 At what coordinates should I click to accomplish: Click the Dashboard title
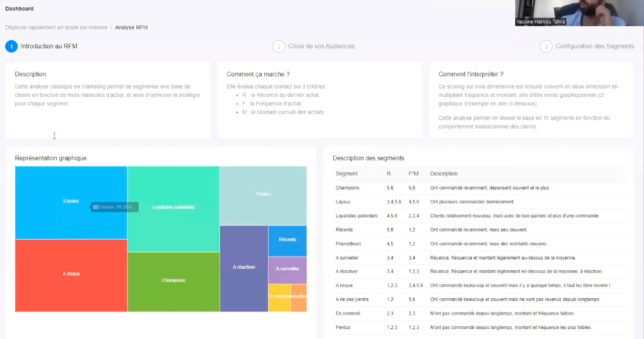[x=20, y=9]
